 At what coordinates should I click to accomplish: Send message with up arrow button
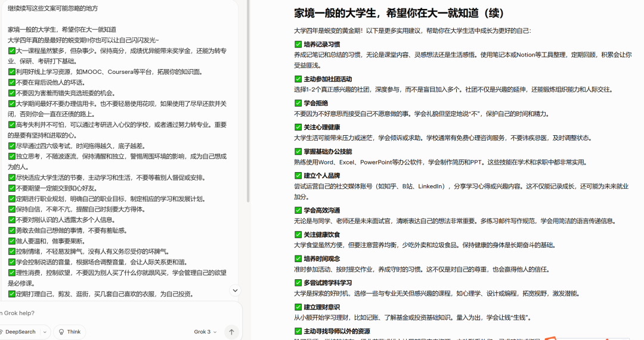[232, 332]
